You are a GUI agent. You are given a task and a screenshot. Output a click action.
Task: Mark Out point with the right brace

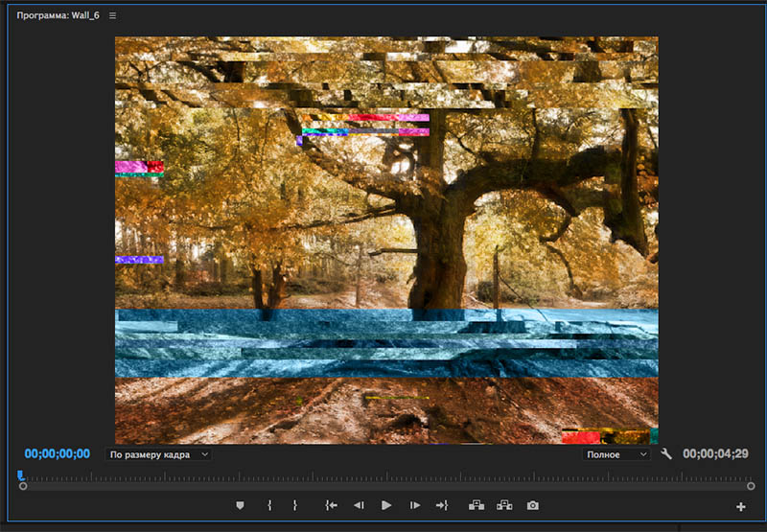coord(295,505)
